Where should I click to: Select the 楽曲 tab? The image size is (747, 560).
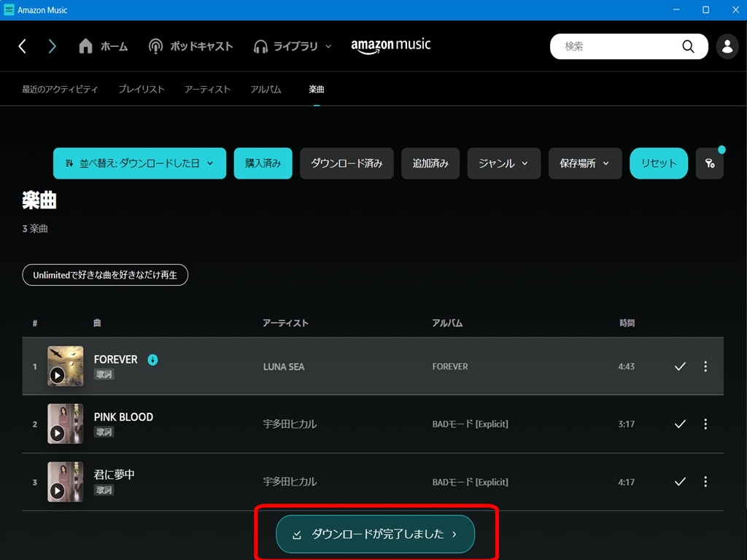[x=317, y=89]
